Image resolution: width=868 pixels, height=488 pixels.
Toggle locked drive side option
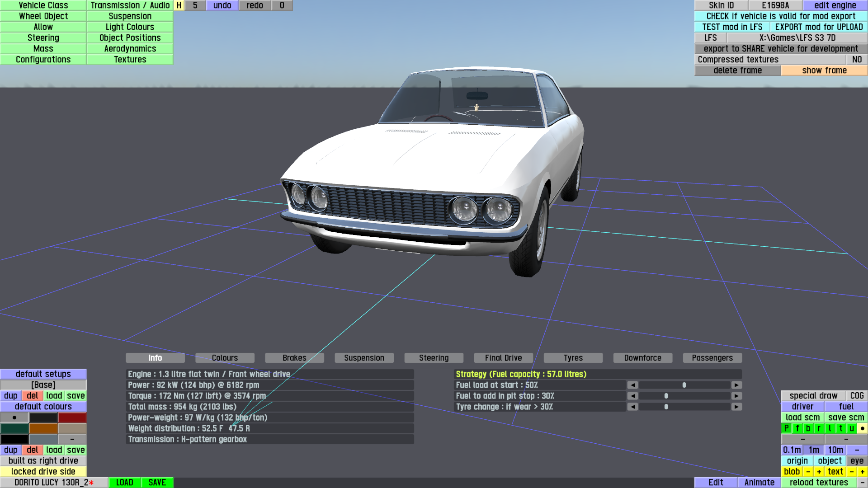click(x=43, y=472)
